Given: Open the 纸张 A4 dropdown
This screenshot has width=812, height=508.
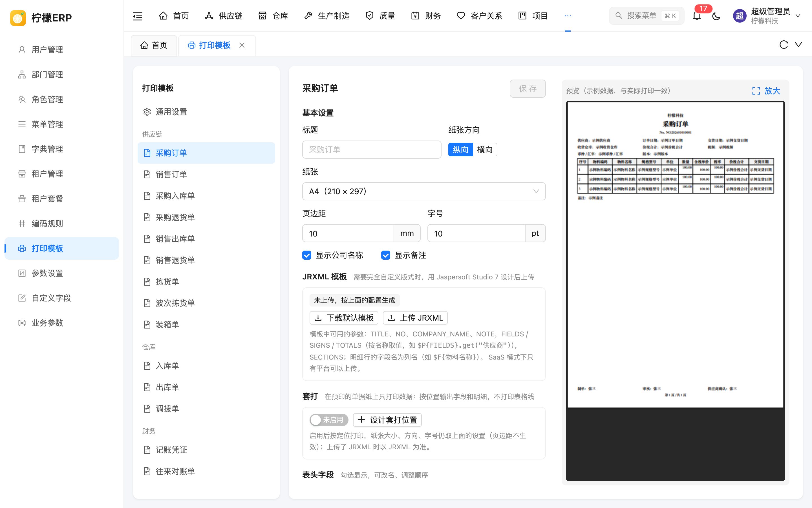Looking at the screenshot, I should pyautogui.click(x=424, y=192).
